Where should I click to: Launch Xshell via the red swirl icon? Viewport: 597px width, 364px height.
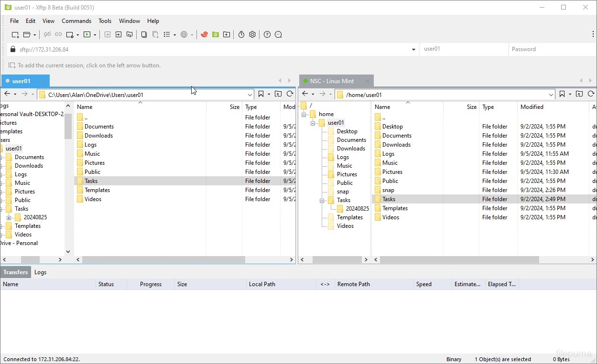204,34
